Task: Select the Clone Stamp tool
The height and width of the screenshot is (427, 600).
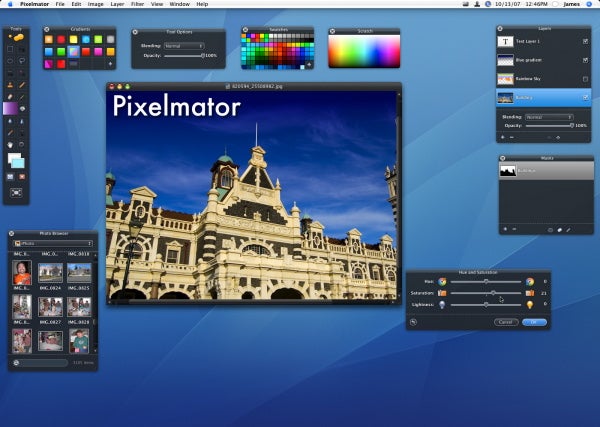Action: pyautogui.click(x=10, y=85)
